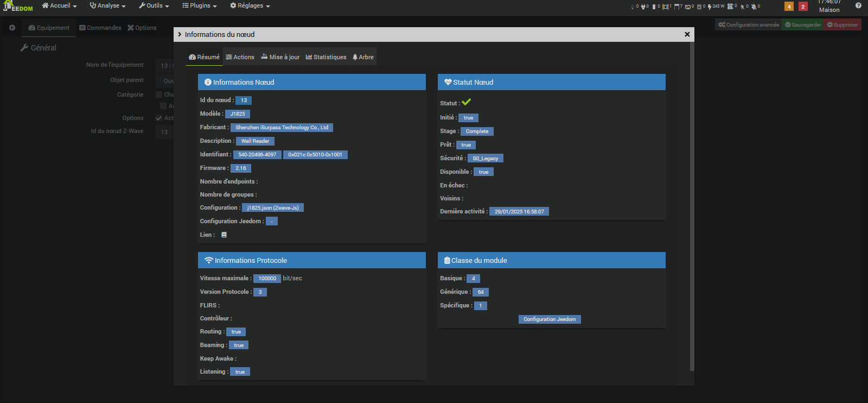Expand the Analyse dropdown menu
This screenshot has width=868, height=403.
pyautogui.click(x=107, y=6)
